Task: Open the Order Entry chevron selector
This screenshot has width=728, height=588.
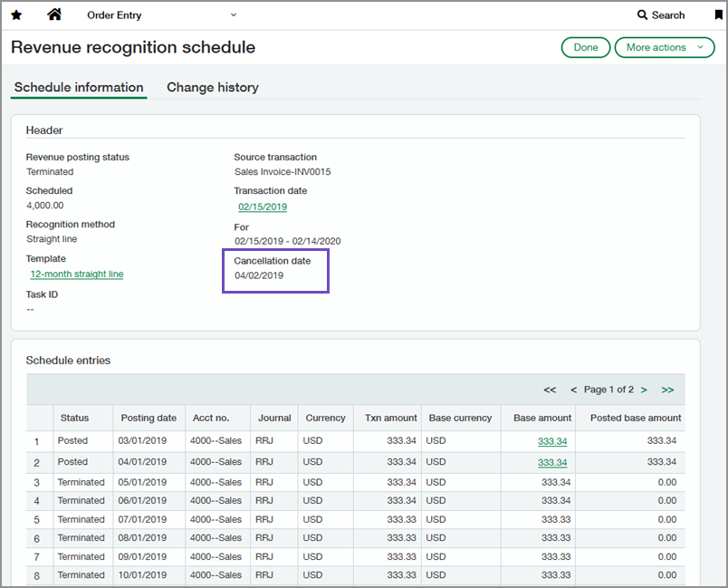Action: coord(234,14)
